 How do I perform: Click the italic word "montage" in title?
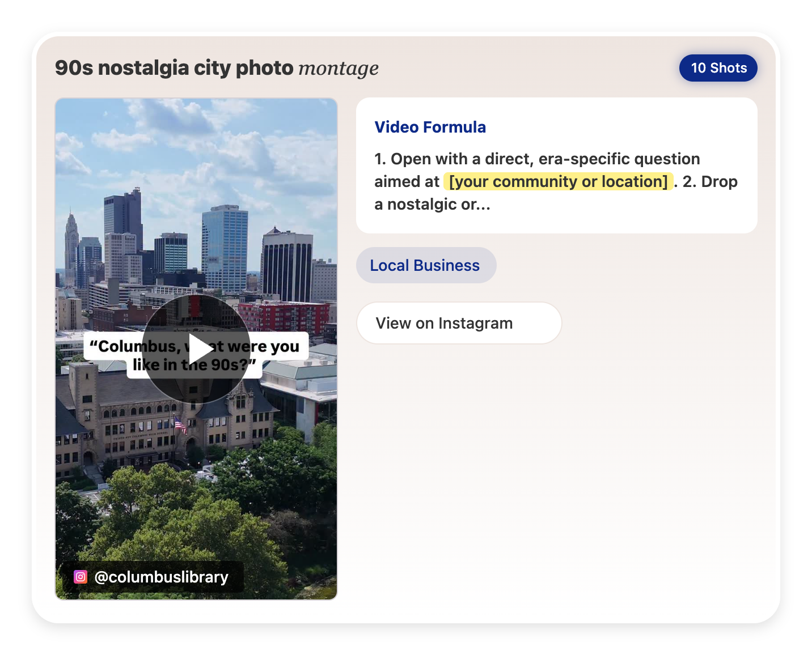[339, 69]
